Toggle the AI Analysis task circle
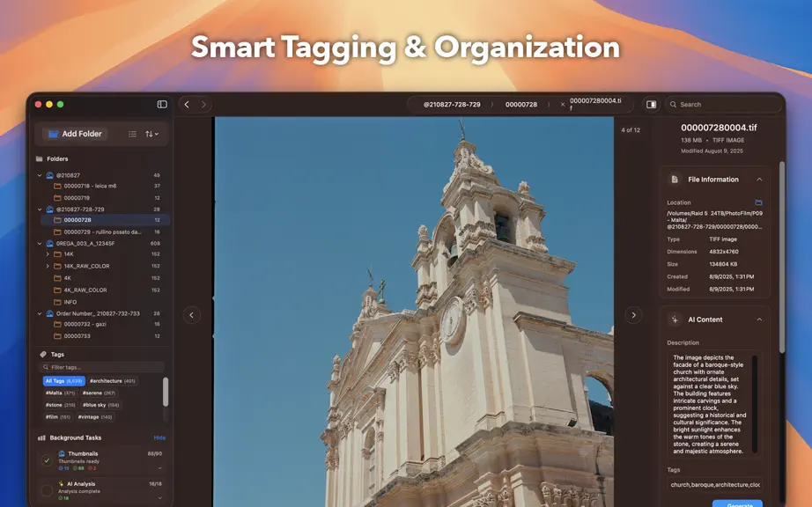 coord(47,490)
